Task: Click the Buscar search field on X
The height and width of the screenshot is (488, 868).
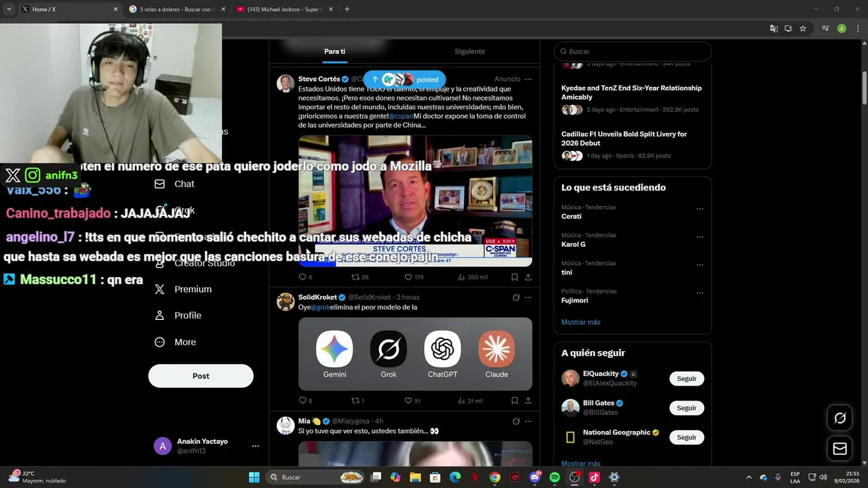Action: (x=633, y=52)
